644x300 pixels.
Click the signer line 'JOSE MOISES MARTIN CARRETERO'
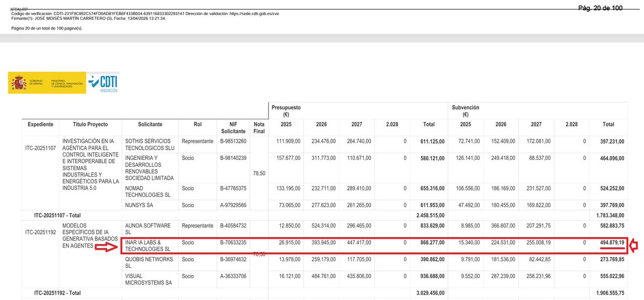tap(88, 18)
